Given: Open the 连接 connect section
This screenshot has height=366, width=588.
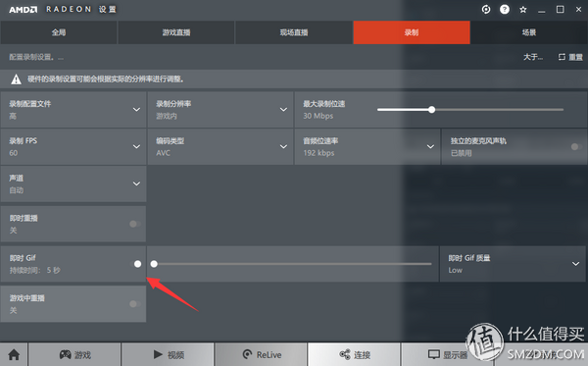Looking at the screenshot, I should (x=354, y=354).
